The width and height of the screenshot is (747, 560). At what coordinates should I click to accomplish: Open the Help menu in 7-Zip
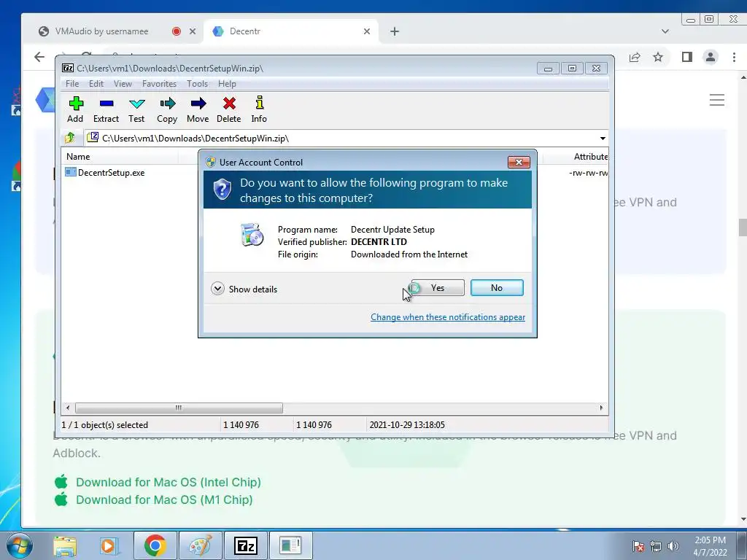click(228, 84)
